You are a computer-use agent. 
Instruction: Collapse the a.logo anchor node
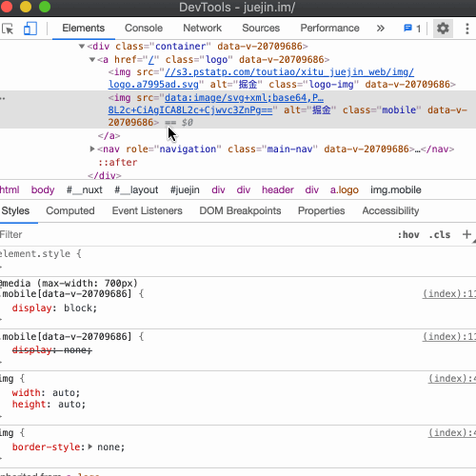pyautogui.click(x=92, y=59)
